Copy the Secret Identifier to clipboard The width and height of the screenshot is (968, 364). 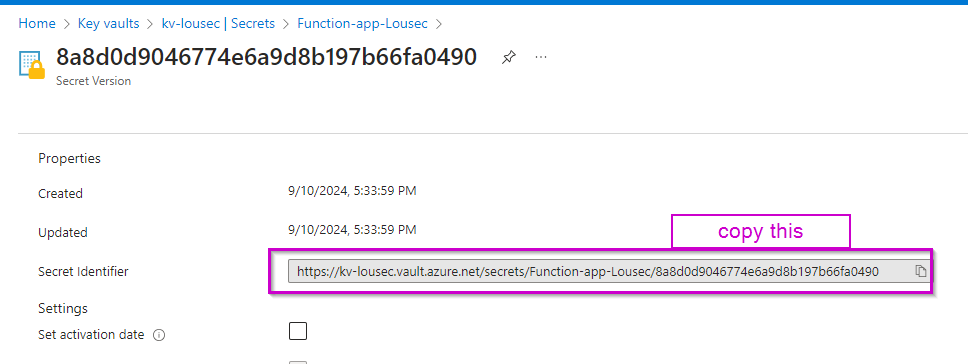[920, 271]
